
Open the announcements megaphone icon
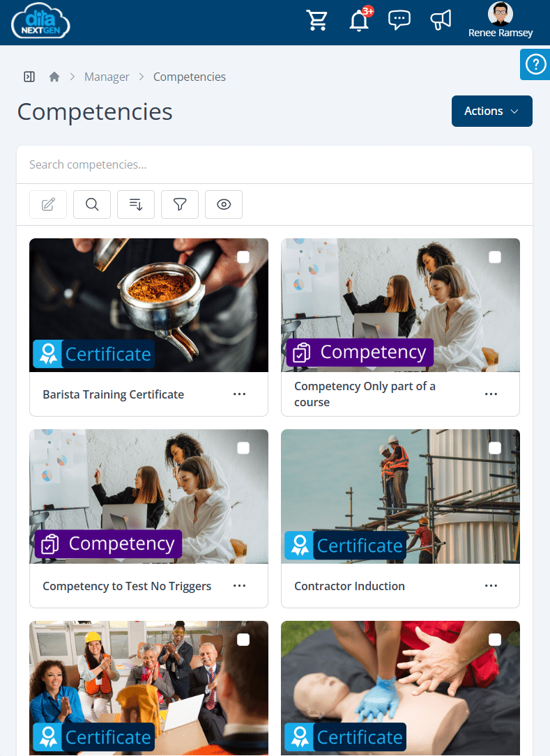click(441, 20)
